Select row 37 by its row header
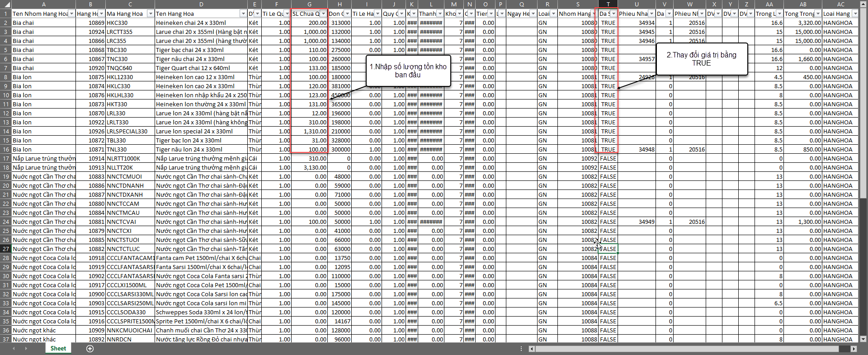The image size is (868, 355). (6, 339)
